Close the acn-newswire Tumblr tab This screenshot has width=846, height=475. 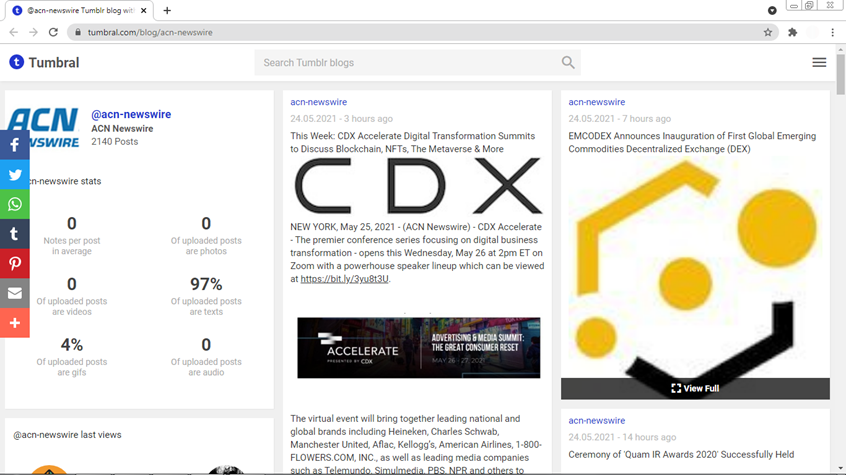click(144, 10)
